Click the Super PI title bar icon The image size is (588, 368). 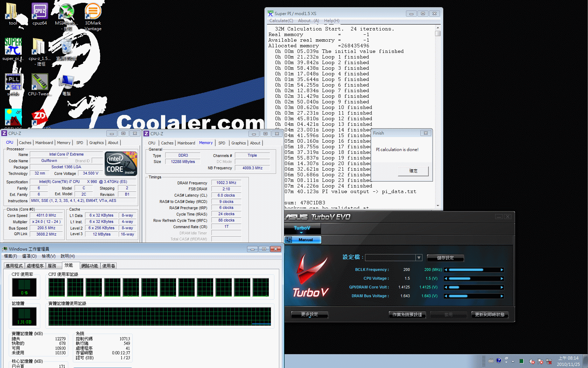pos(270,13)
